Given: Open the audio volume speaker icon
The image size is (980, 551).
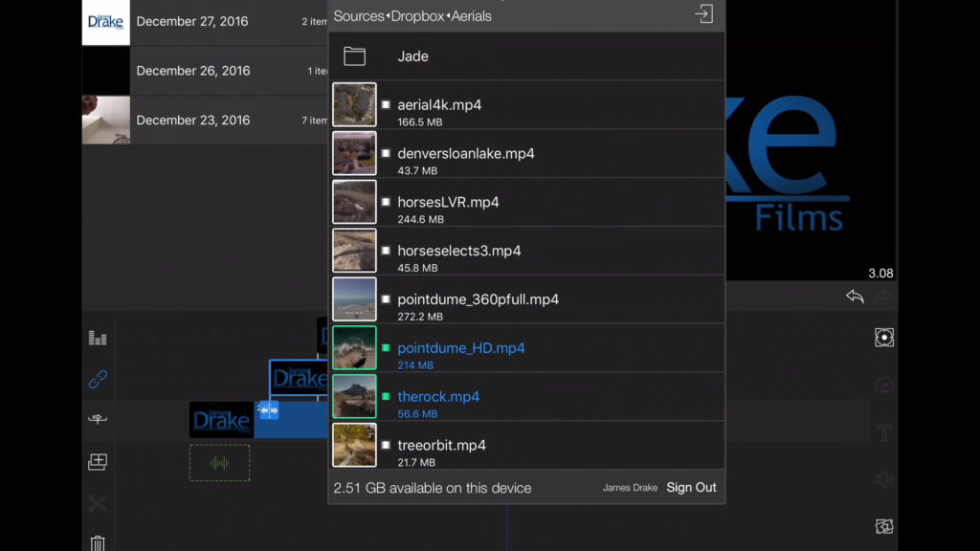Looking at the screenshot, I should click(x=883, y=480).
